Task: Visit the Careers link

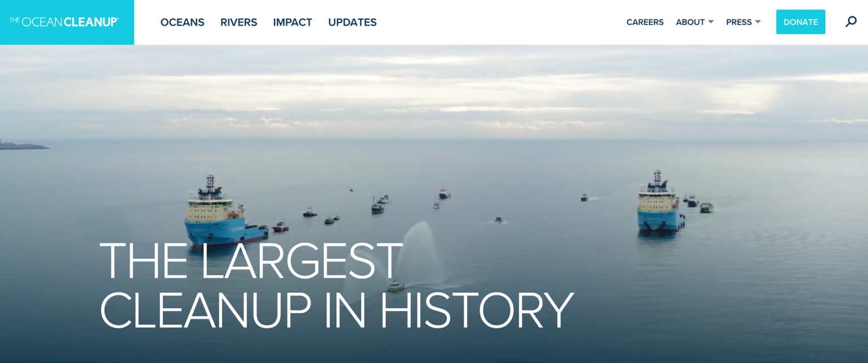Action: pos(645,22)
